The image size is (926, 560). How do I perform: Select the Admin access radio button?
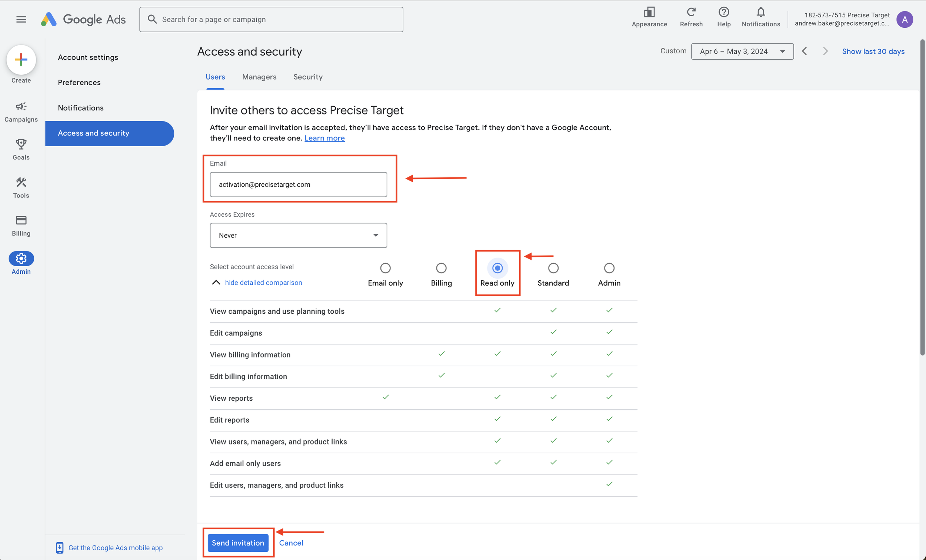pos(609,268)
